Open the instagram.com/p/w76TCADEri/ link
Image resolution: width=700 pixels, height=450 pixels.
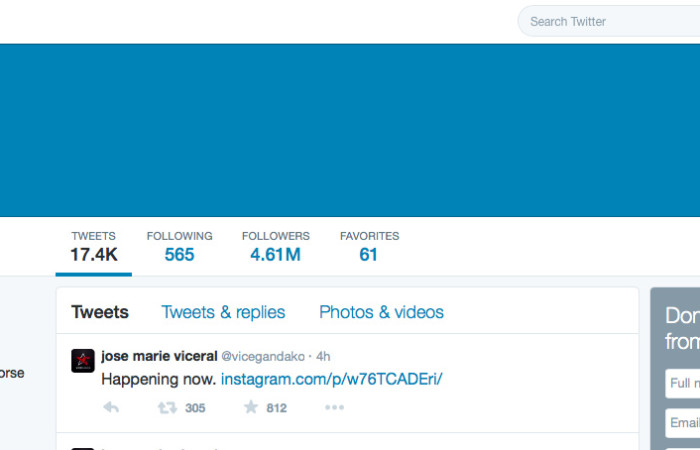332,379
